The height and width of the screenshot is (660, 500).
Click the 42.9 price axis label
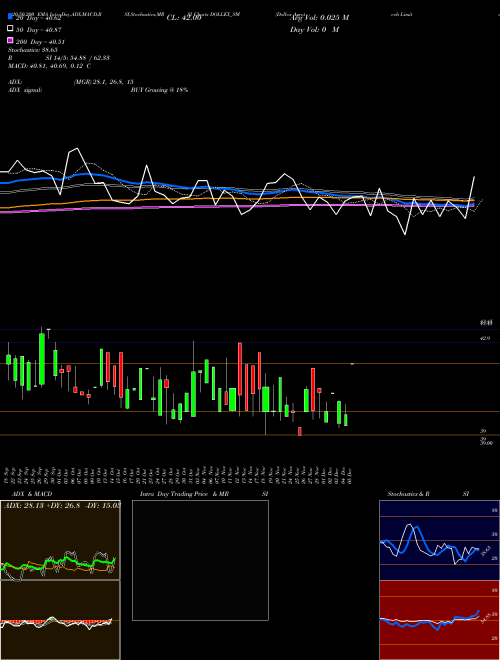485,338
